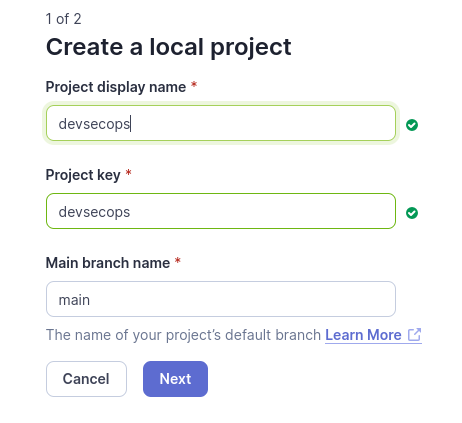This screenshot has height=423, width=462.
Task: Click the red asterisk next to Main branch name
Action: (178, 261)
